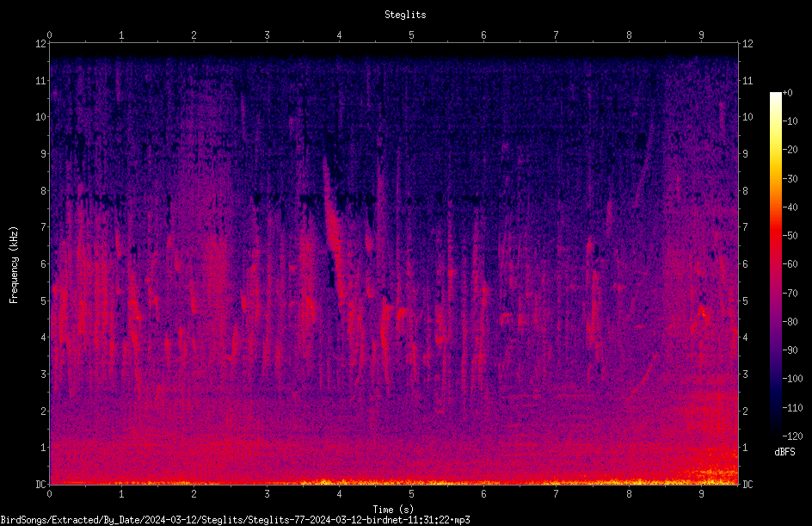Click the 2 kHz label on right axis
The image size is (812, 526).
point(745,411)
